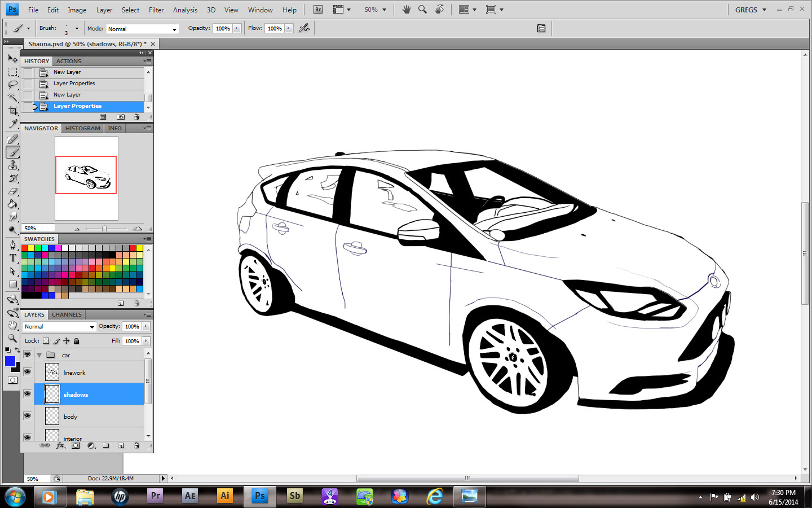The width and height of the screenshot is (812, 508).
Task: Toggle airbrush mode in options bar
Action: [304, 28]
